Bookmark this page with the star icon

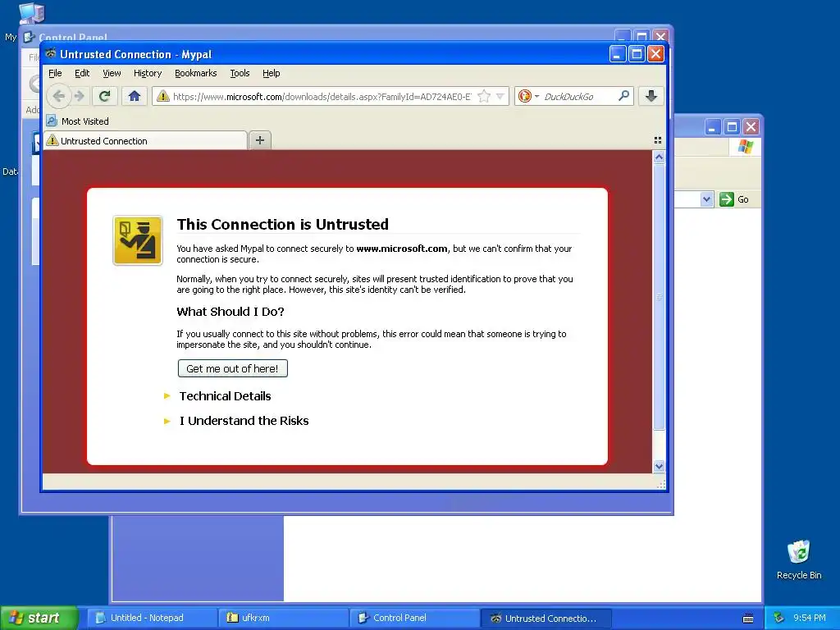(484, 97)
